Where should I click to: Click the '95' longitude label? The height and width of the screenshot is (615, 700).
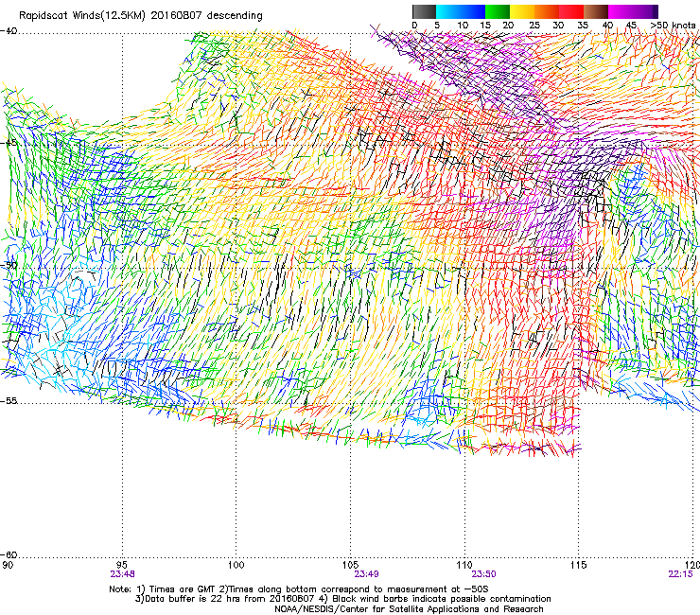[x=122, y=565]
